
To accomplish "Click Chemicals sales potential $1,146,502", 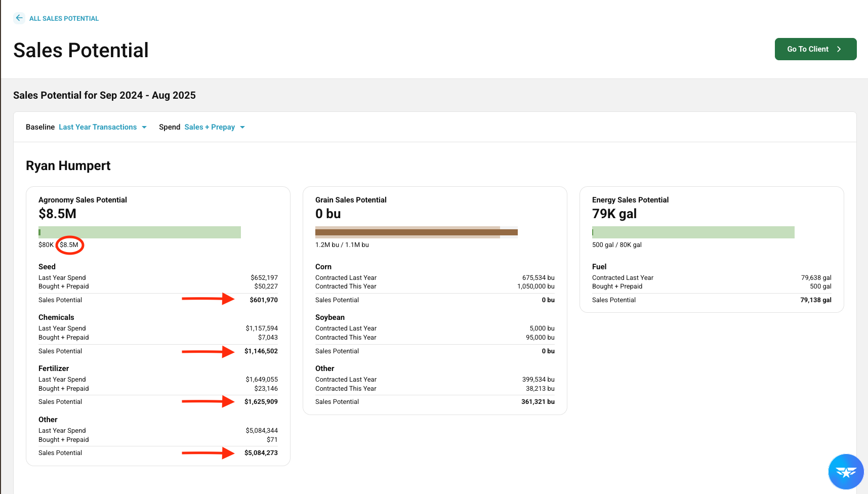I will [x=261, y=351].
